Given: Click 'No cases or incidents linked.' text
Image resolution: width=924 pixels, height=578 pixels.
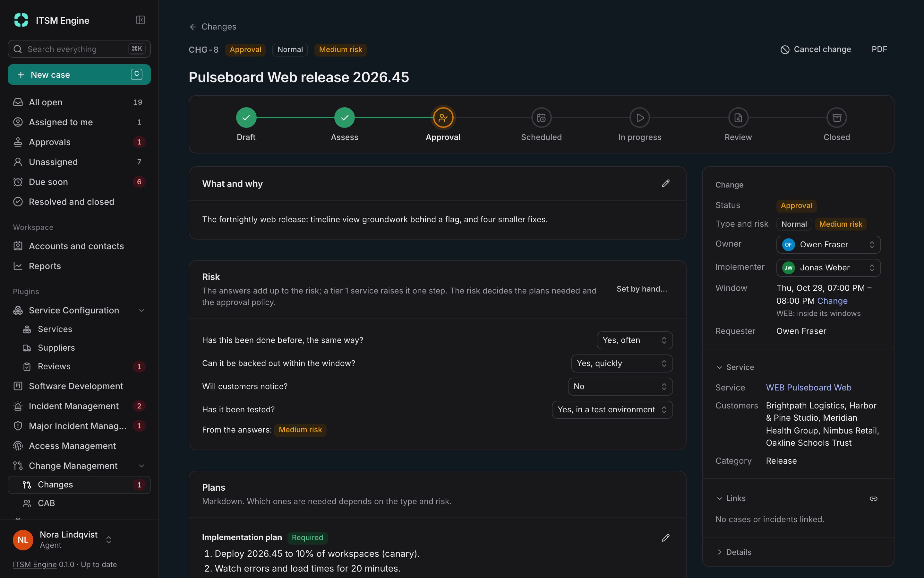Looking at the screenshot, I should click(770, 520).
